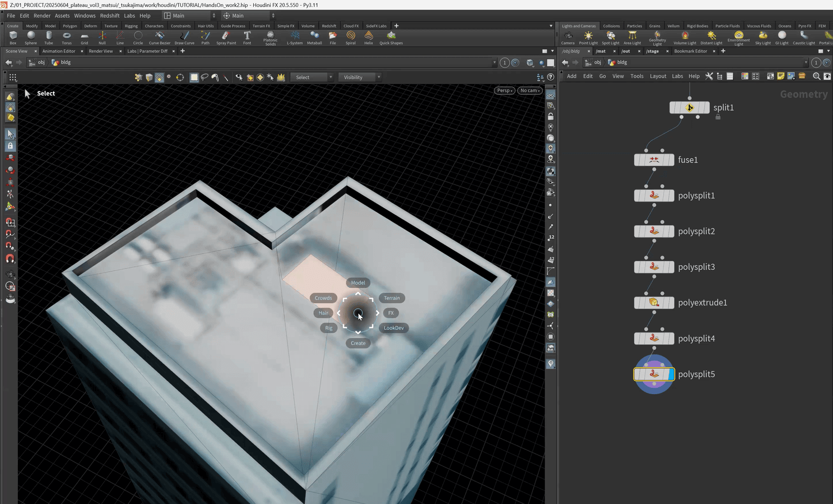Screen dimensions: 833x504
Task: Click the fuse1 node
Action: [x=654, y=160]
